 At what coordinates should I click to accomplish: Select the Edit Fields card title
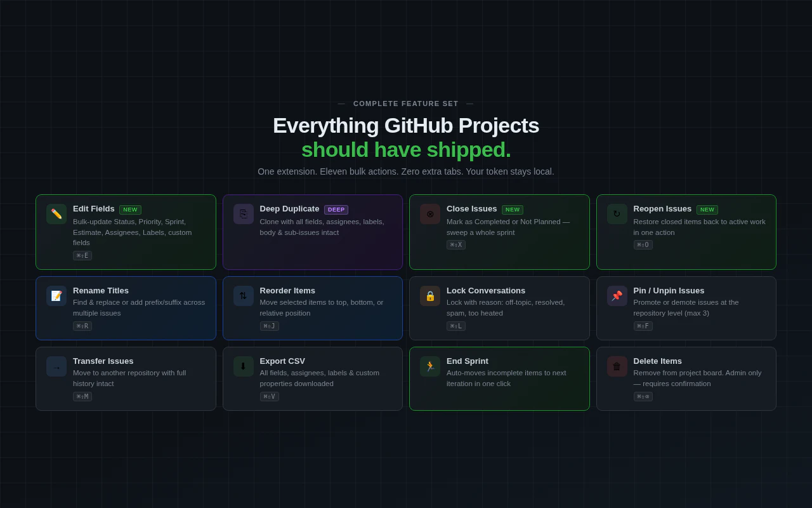94,209
